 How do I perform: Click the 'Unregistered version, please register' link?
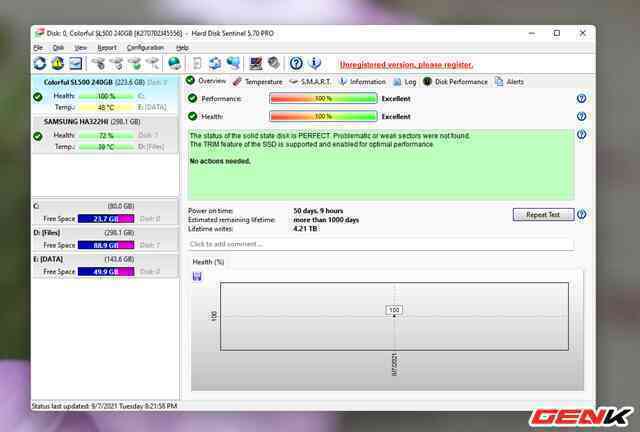406,65
